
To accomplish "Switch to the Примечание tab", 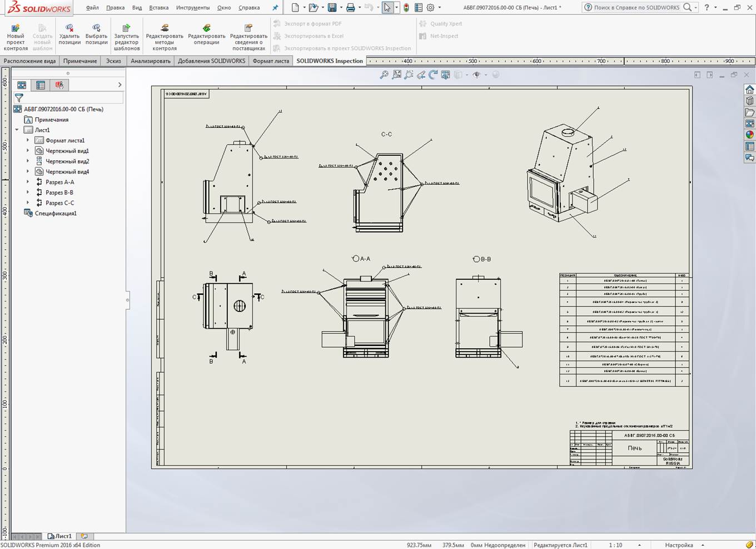I will (x=80, y=61).
